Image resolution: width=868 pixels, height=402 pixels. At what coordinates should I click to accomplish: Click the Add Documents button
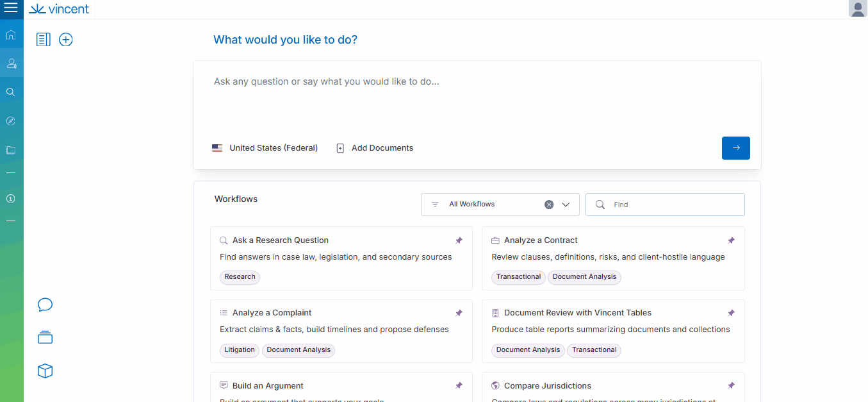(375, 148)
